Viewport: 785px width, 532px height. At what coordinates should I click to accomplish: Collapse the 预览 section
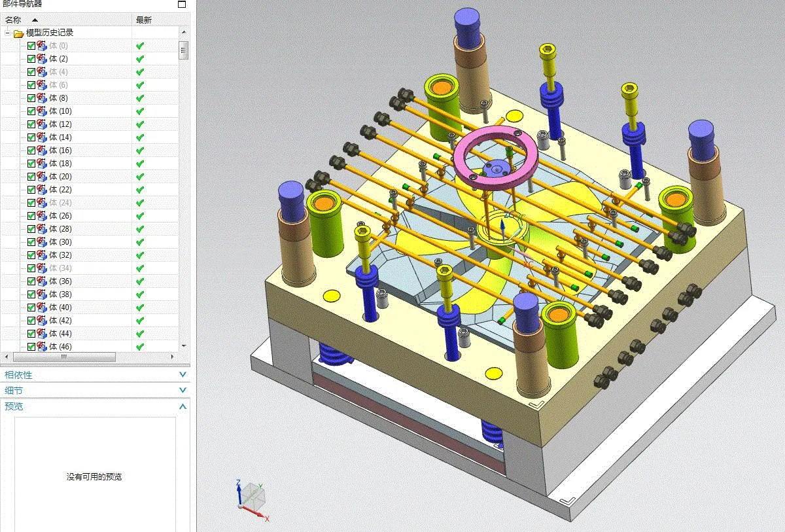click(x=182, y=406)
